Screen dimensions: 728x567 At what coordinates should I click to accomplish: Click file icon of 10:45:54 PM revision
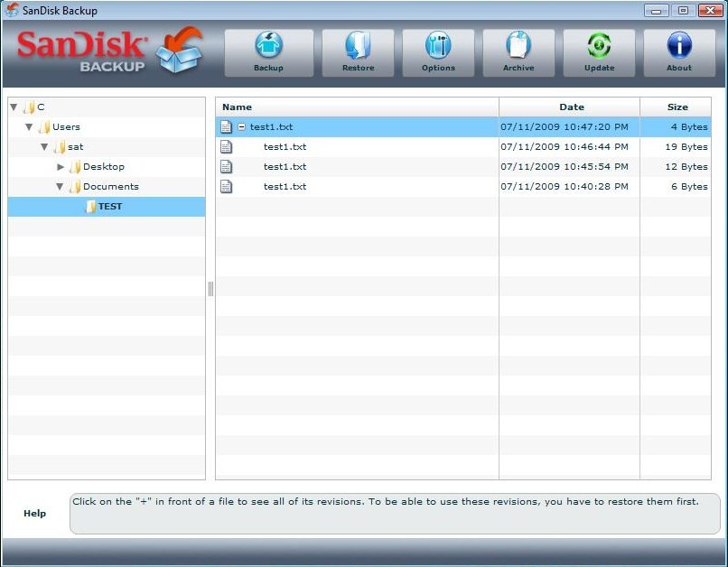pyautogui.click(x=226, y=166)
